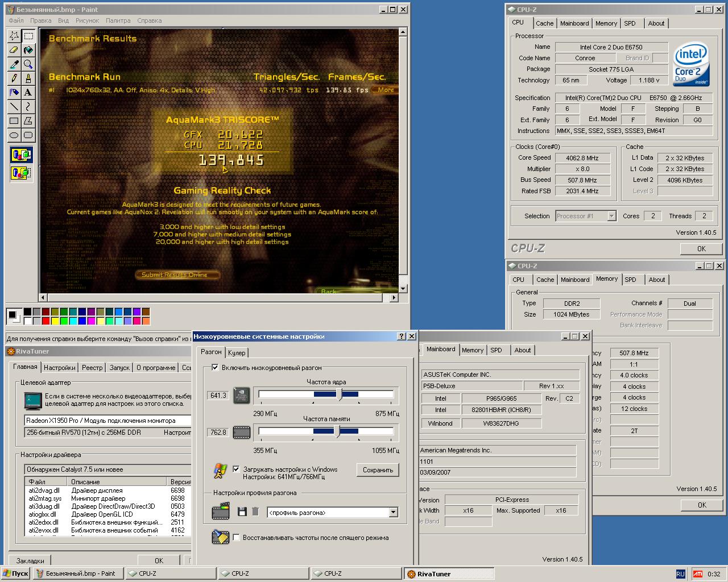Click the overclocking profile film icon
The image size is (728, 582).
tap(220, 511)
